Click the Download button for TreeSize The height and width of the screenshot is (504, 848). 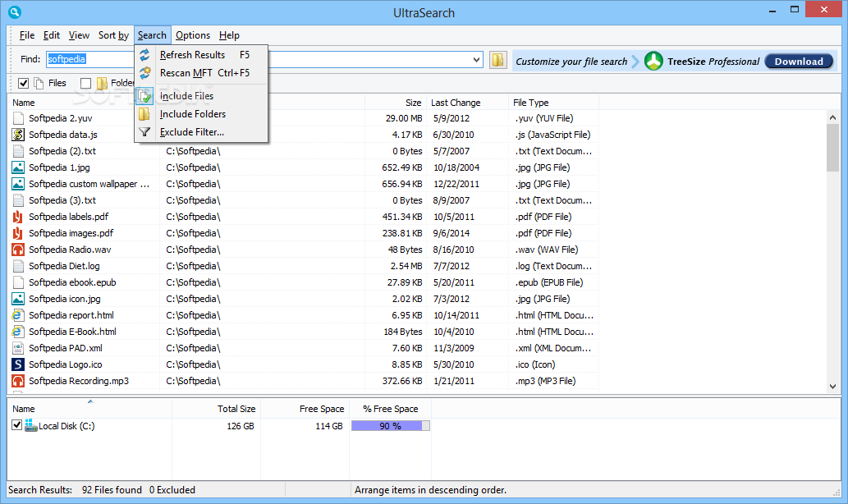pyautogui.click(x=799, y=61)
